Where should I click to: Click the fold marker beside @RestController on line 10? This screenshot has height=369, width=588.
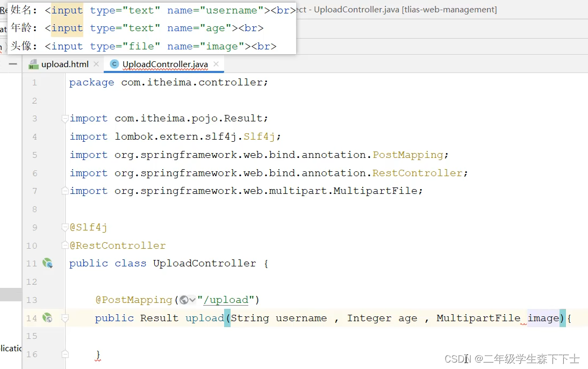click(64, 245)
